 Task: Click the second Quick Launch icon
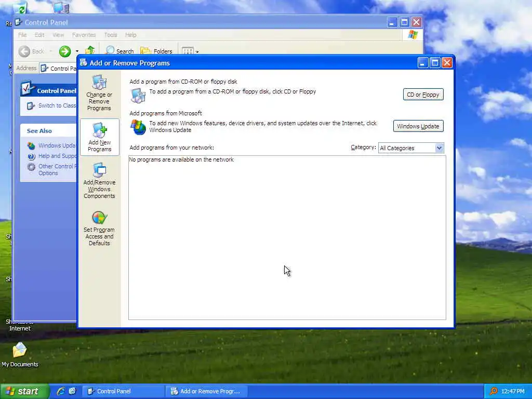(x=72, y=391)
